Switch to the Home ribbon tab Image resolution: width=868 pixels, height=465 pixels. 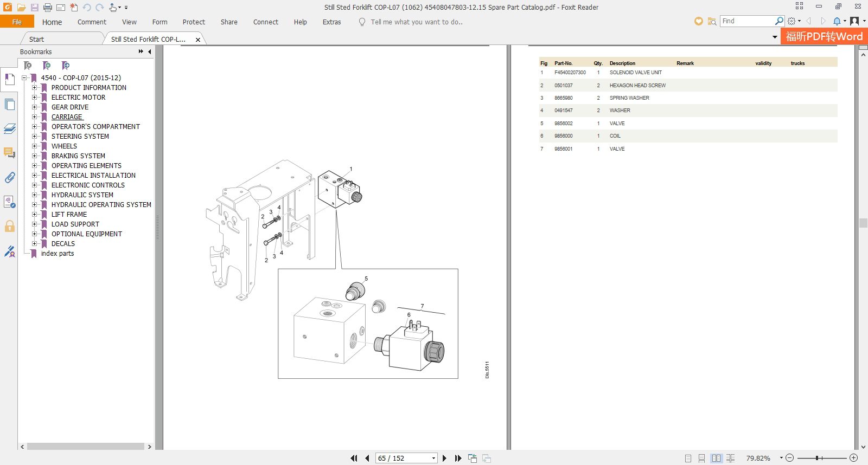(52, 22)
